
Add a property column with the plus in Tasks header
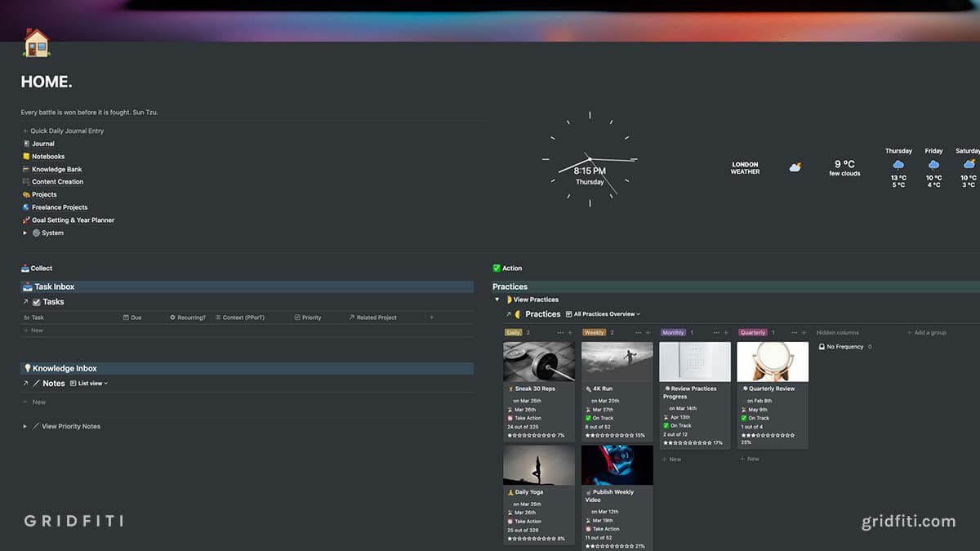coord(431,318)
